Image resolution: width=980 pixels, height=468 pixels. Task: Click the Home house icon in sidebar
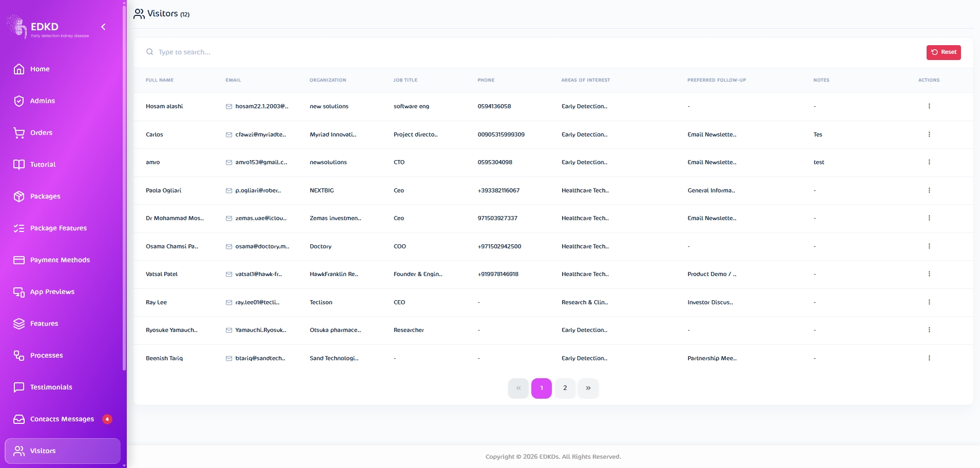[x=19, y=69]
